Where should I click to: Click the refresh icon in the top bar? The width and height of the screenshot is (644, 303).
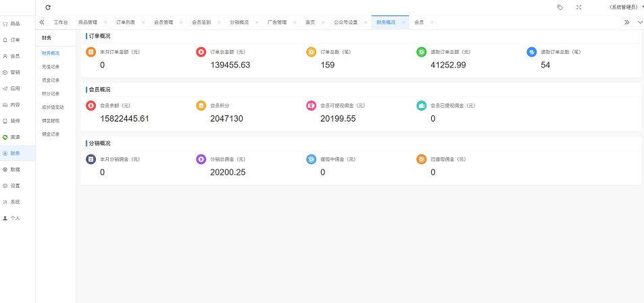coord(48,7)
